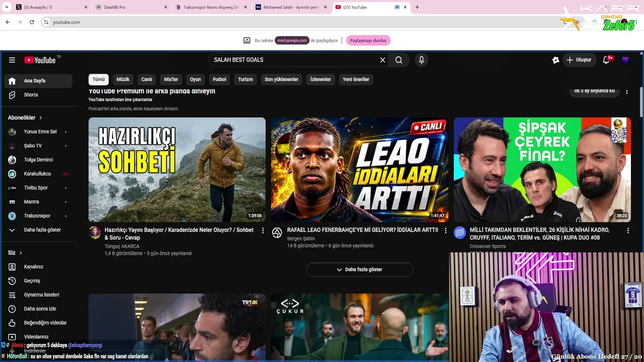Click Paylaşmayı durdur to stop sharing
This screenshot has height=362, width=644.
pyautogui.click(x=368, y=40)
